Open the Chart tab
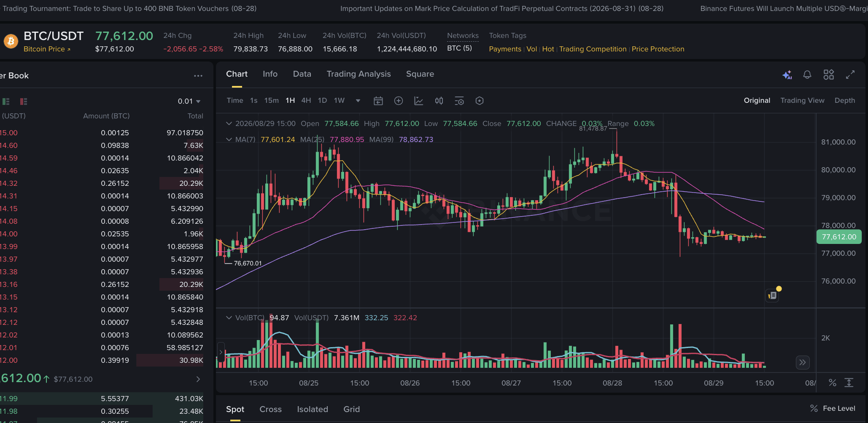The image size is (868, 423). pyautogui.click(x=237, y=74)
